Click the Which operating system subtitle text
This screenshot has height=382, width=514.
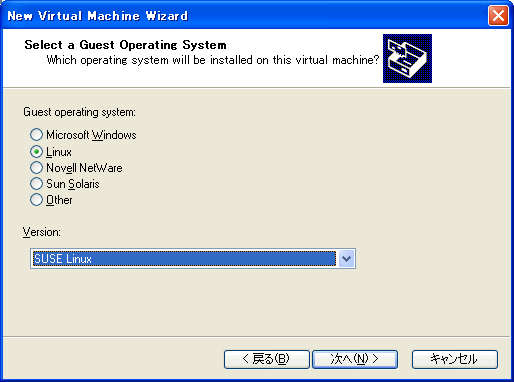(213, 60)
